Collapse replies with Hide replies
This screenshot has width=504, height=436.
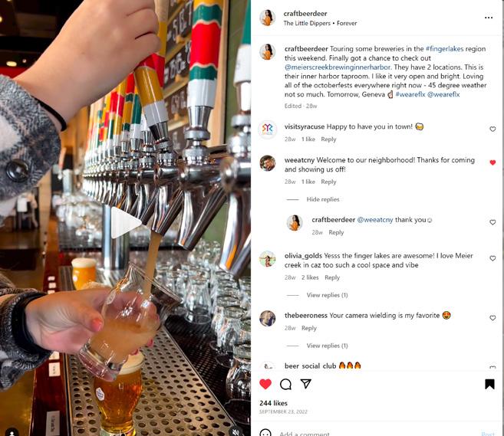pyautogui.click(x=323, y=199)
